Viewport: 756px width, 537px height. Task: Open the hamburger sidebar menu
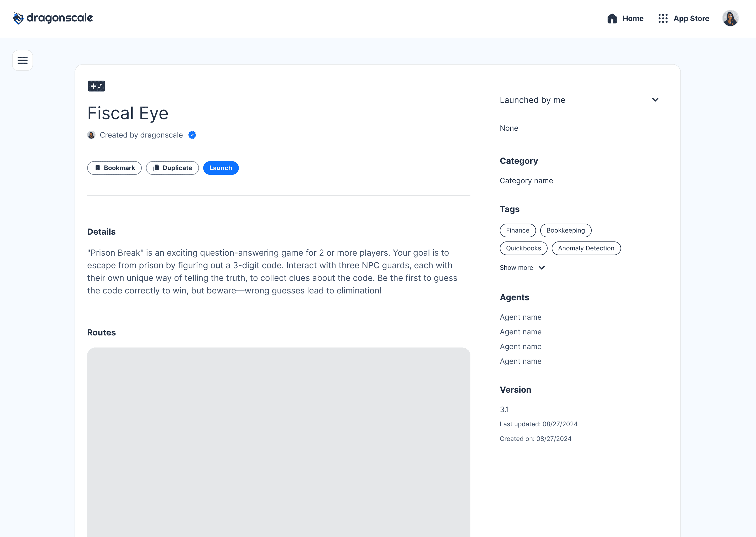click(x=23, y=60)
